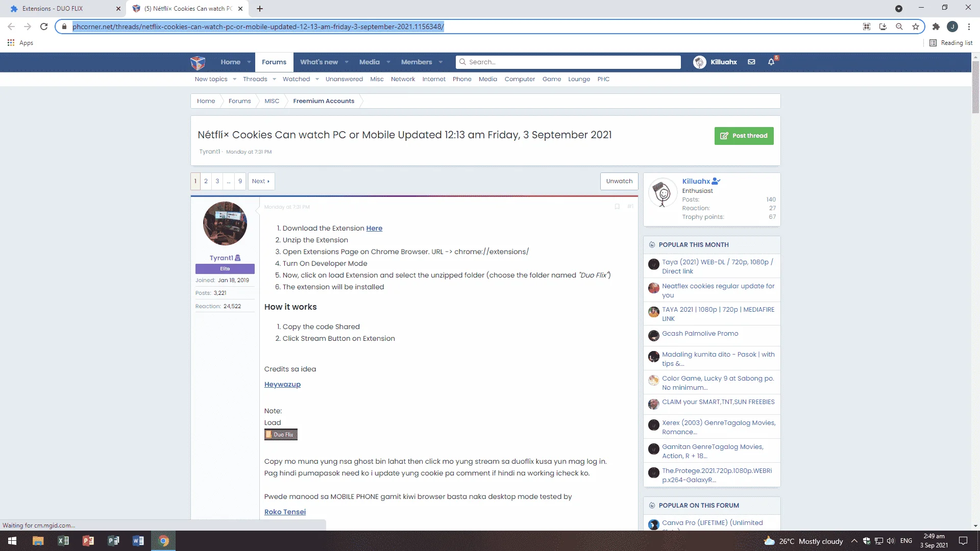980x551 pixels.
Task: Open File Explorer from taskbar
Action: (x=38, y=541)
